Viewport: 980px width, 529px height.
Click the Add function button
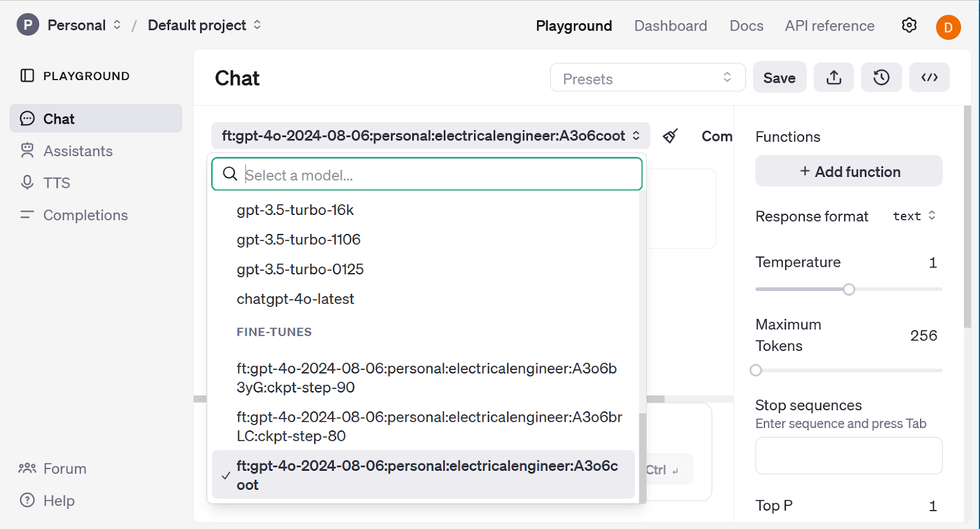(848, 171)
